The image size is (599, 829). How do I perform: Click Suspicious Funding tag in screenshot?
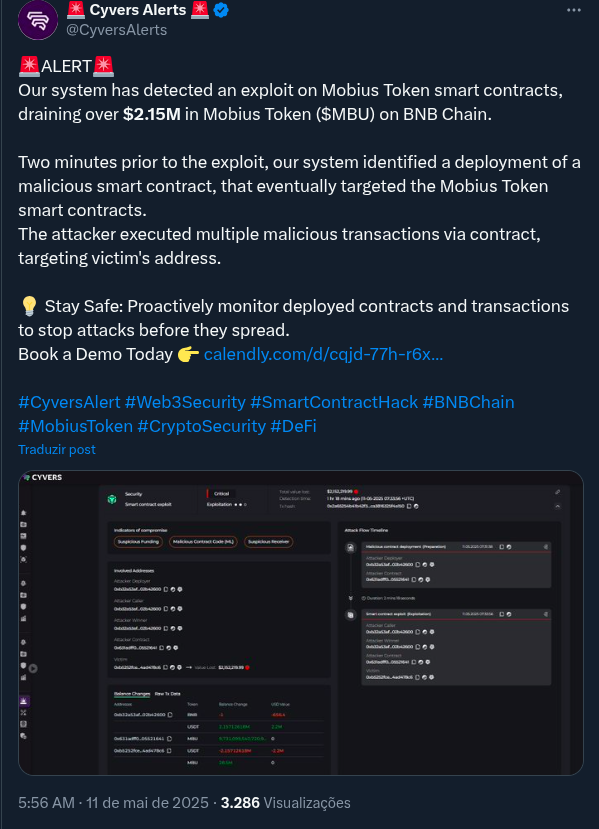pyautogui.click(x=138, y=542)
